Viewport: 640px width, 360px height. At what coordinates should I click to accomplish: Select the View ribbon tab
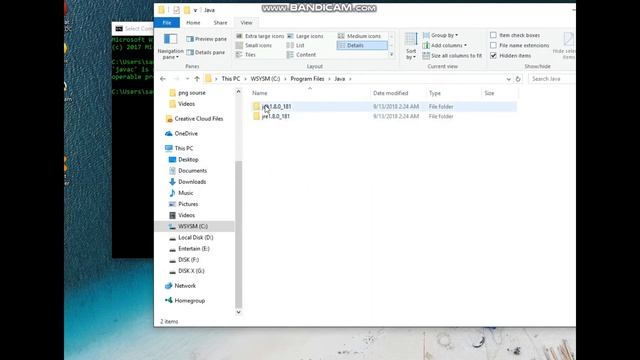coord(246,23)
